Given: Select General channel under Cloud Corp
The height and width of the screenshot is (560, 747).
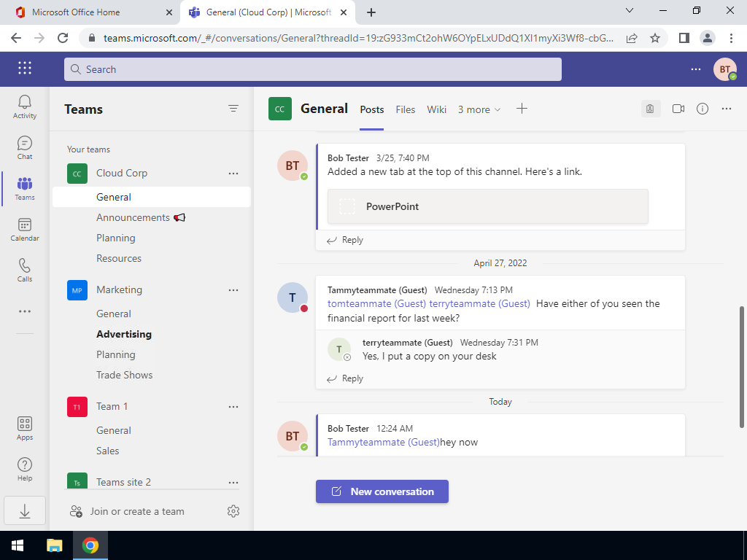Looking at the screenshot, I should (x=152, y=197).
